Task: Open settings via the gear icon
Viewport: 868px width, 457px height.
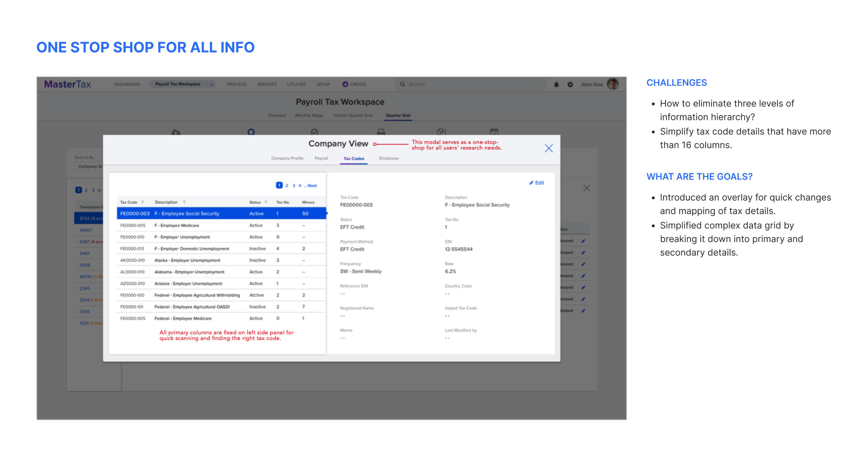Action: tap(570, 85)
